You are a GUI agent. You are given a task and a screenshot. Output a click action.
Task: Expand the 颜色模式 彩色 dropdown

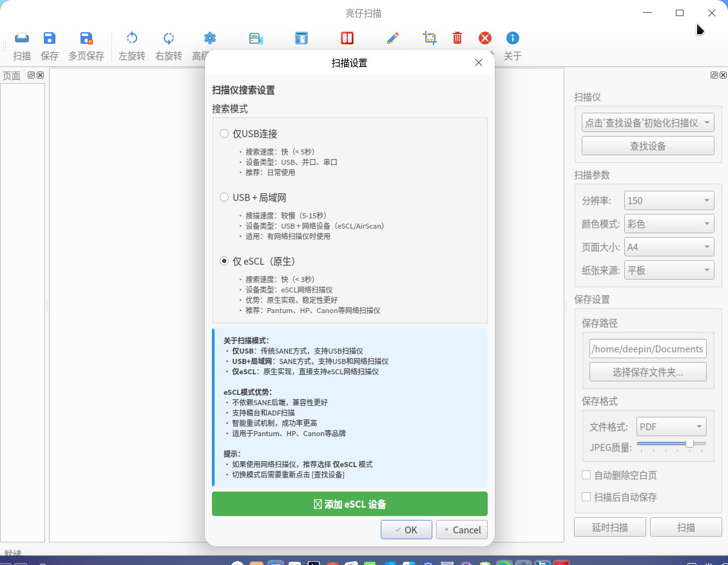[x=669, y=224]
